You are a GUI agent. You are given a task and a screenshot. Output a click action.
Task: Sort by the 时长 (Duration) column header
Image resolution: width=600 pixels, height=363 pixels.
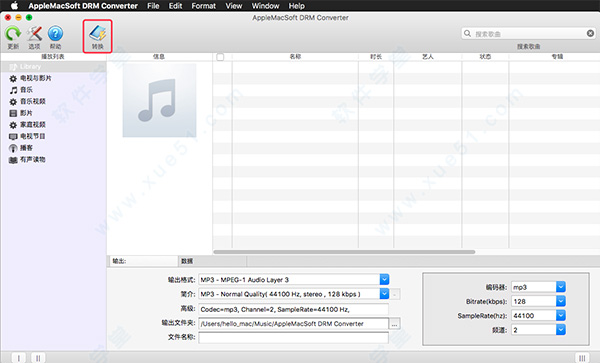pos(376,57)
